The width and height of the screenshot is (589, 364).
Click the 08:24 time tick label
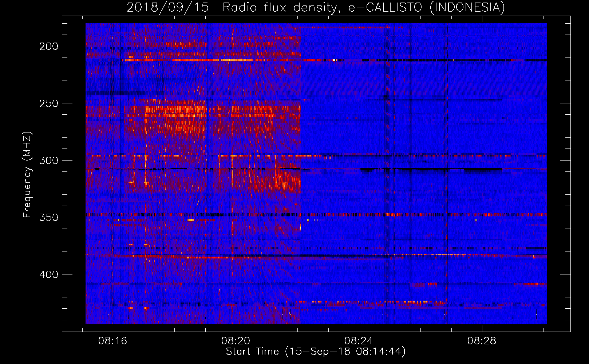point(359,341)
